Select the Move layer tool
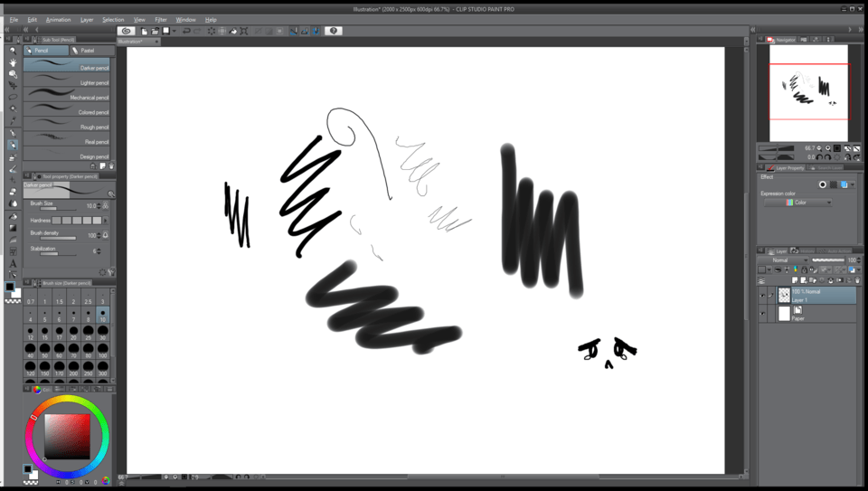The width and height of the screenshot is (868, 491). point(13,86)
